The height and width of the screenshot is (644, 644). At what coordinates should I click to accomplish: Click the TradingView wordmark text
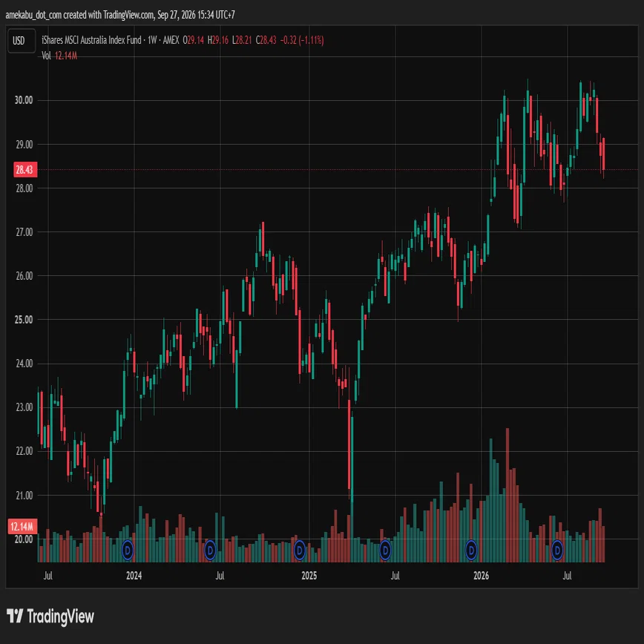point(61,617)
